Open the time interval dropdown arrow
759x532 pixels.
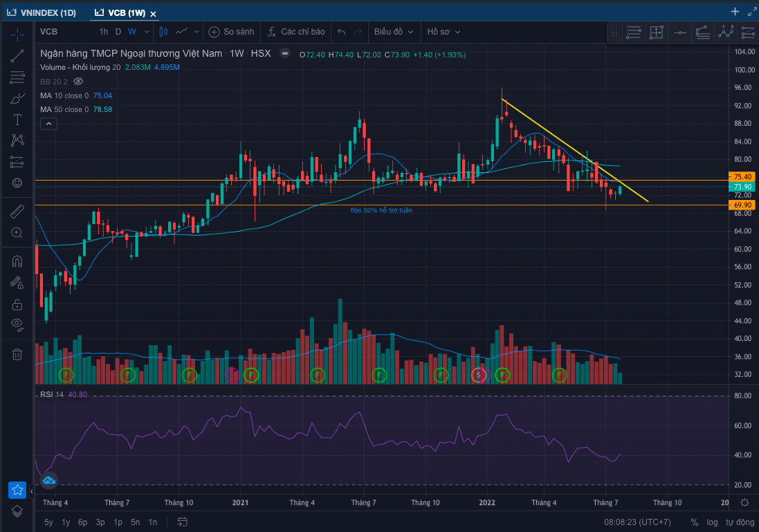[x=147, y=32]
